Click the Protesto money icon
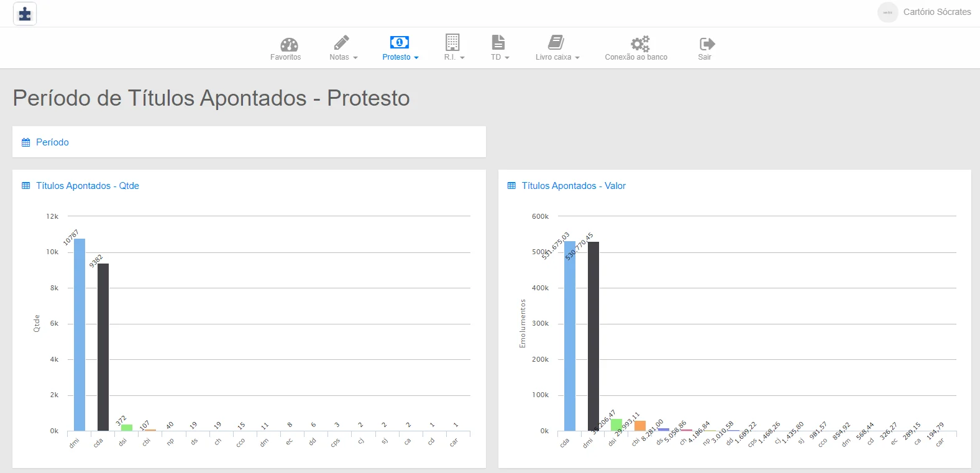 400,42
